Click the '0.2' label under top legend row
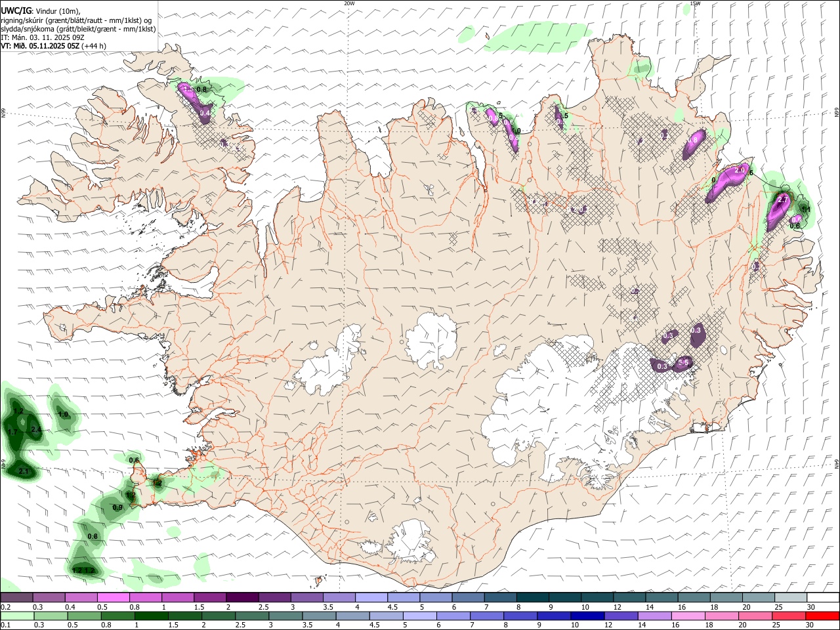Image resolution: width=840 pixels, height=630 pixels. (x=7, y=607)
